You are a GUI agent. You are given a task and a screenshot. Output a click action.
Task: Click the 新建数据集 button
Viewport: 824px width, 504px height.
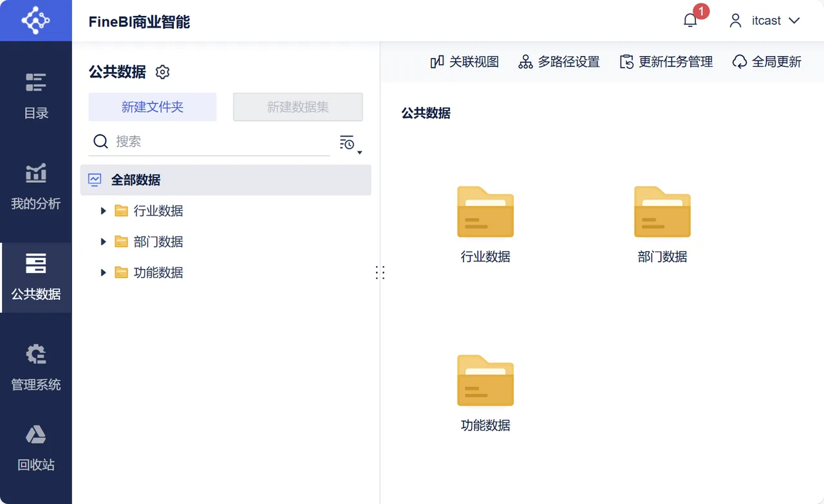298,107
